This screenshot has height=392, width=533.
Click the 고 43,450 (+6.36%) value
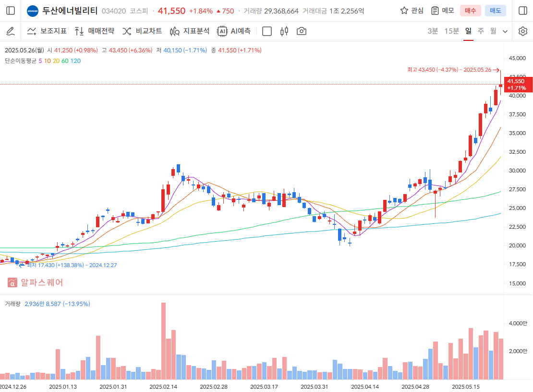[127, 50]
